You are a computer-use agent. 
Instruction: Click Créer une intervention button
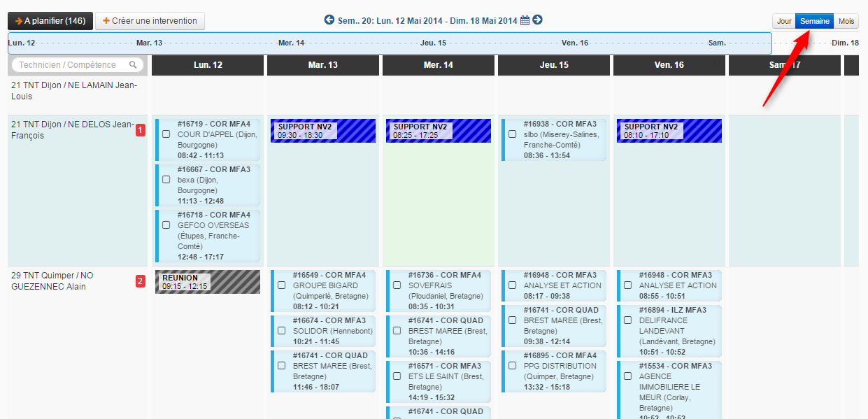[x=150, y=21]
